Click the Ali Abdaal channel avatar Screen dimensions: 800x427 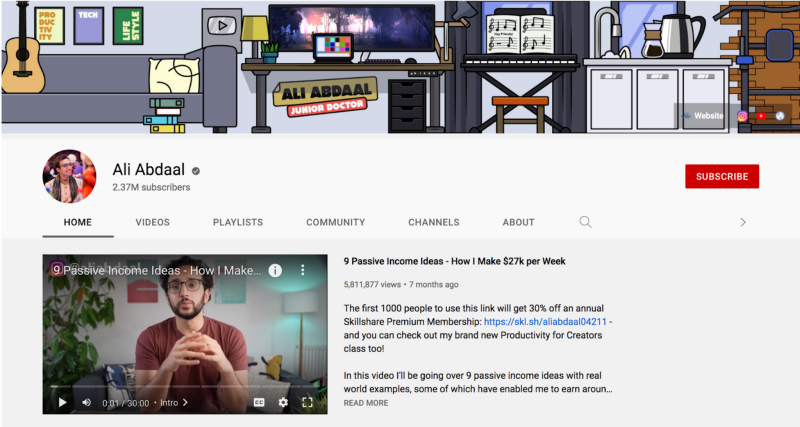(x=69, y=176)
